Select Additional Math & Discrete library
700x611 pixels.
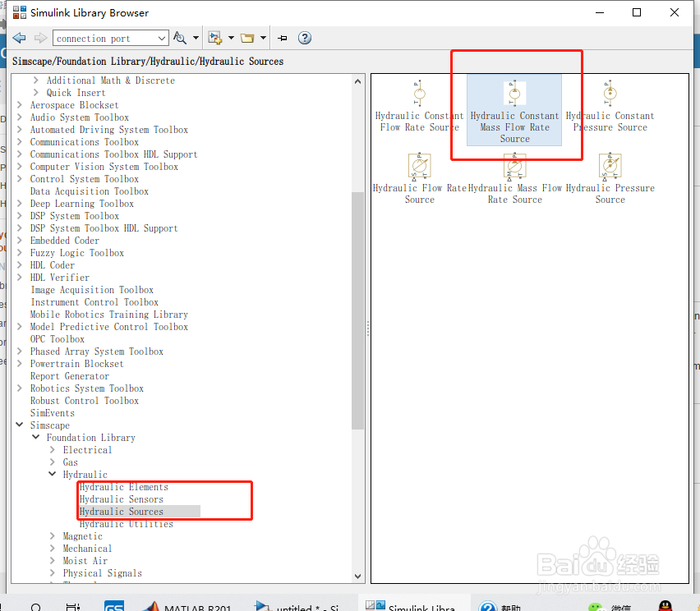pos(110,80)
